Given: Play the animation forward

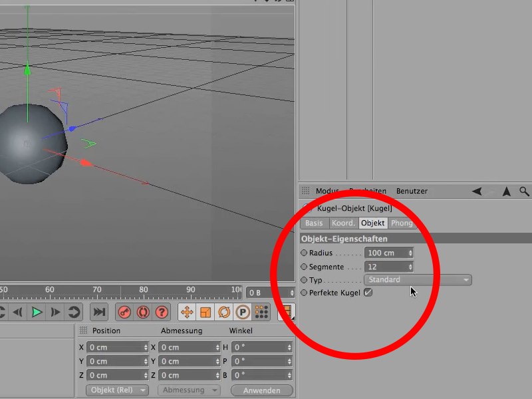Looking at the screenshot, I should pos(37,312).
